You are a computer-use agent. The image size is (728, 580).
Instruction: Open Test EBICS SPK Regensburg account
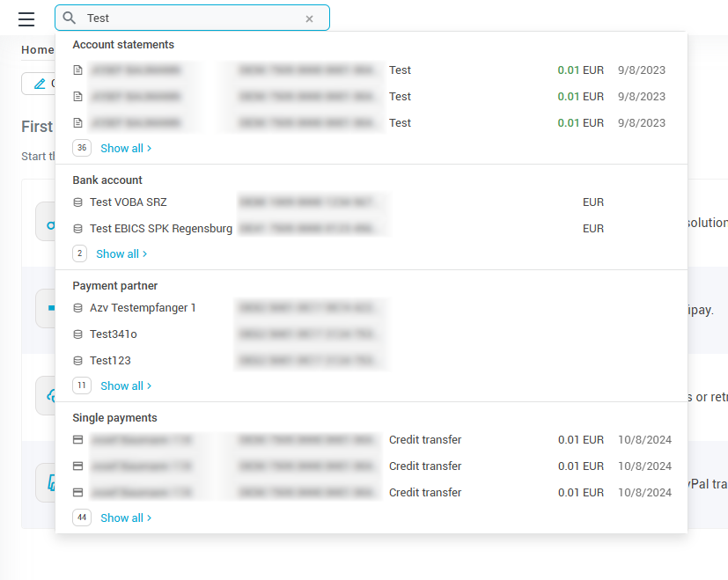pos(161,229)
